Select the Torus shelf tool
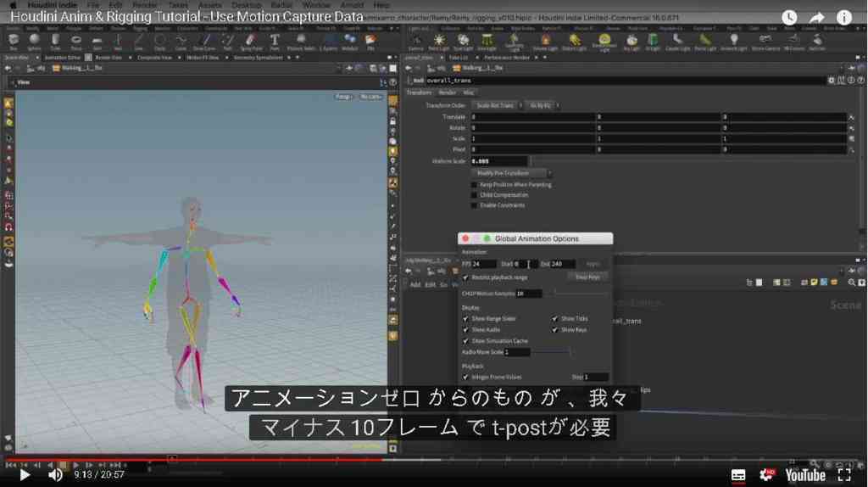This screenshot has height=487, width=868. click(x=76, y=42)
